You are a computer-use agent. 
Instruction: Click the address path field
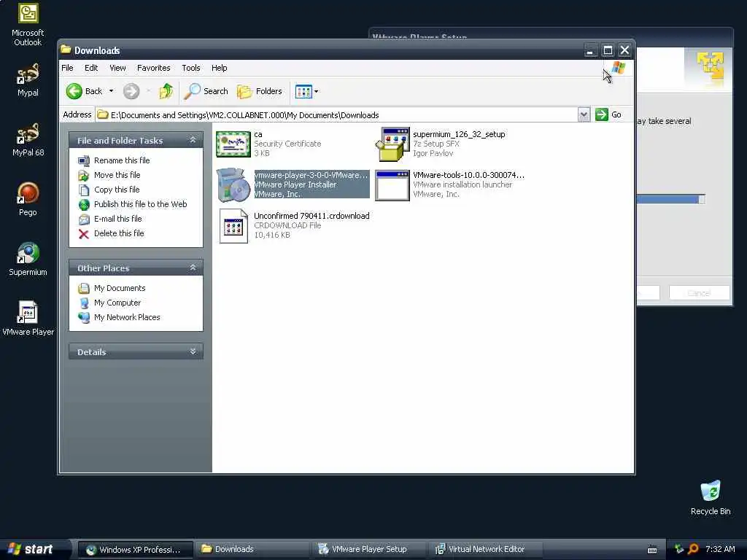(336, 114)
